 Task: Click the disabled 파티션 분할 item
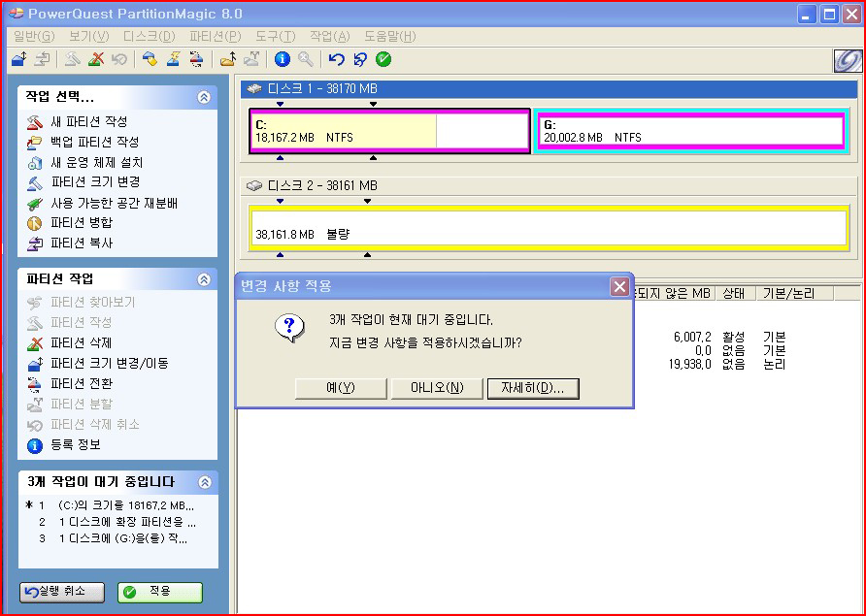(x=82, y=405)
